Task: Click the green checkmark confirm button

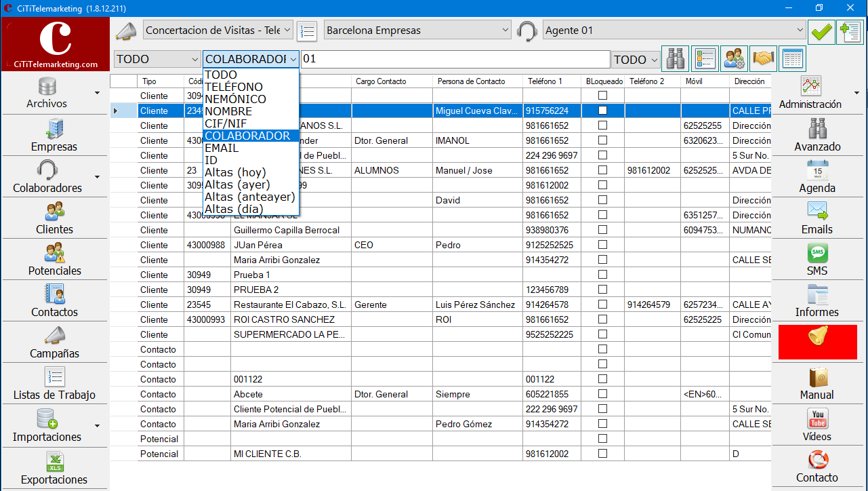Action: tap(821, 31)
